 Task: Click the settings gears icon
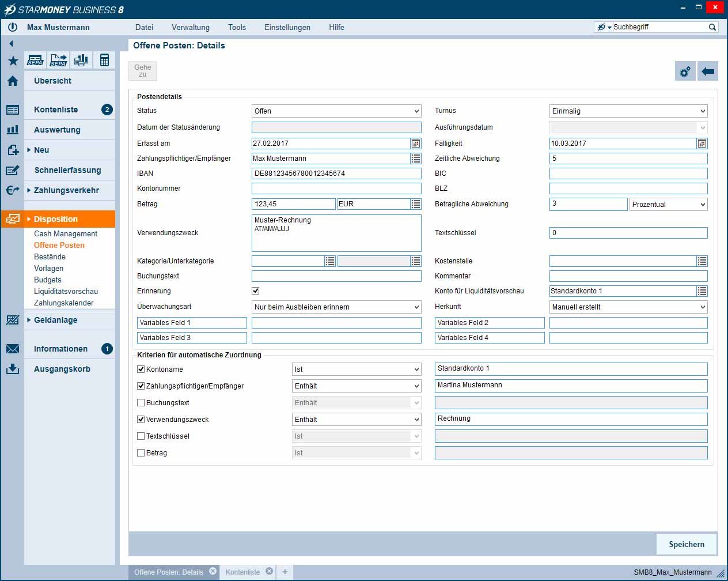tap(685, 71)
